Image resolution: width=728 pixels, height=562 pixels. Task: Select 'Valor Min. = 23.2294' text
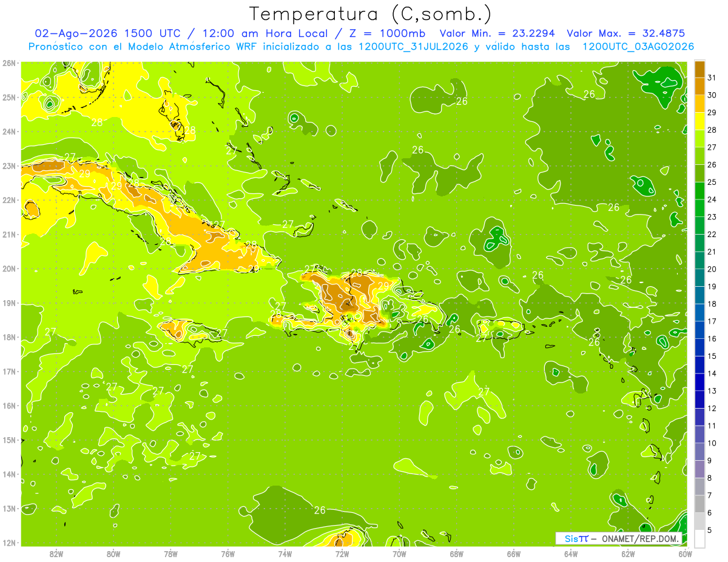[x=497, y=33]
